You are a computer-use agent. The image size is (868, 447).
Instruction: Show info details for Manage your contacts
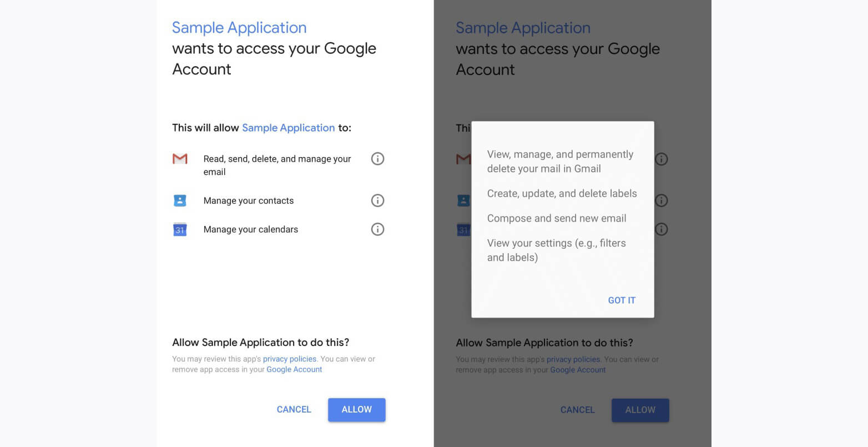coord(377,200)
